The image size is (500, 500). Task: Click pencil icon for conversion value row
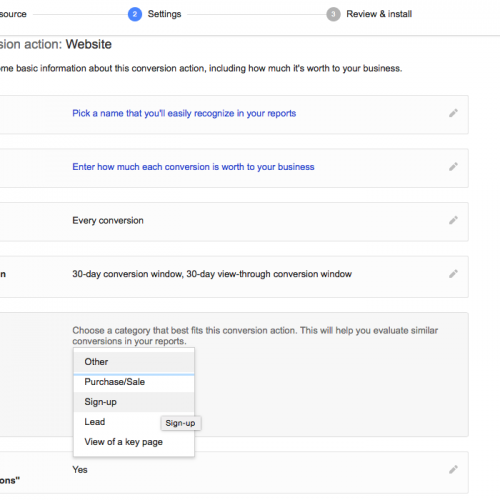pos(453,167)
